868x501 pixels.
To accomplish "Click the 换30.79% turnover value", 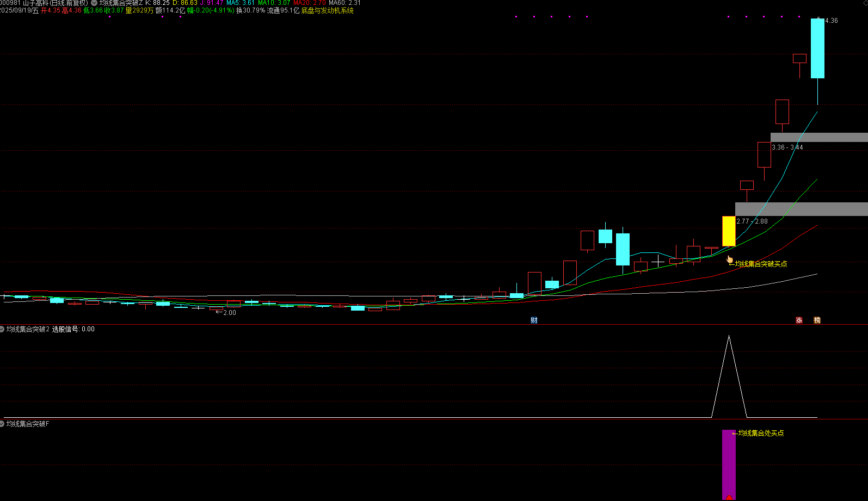I will point(250,10).
